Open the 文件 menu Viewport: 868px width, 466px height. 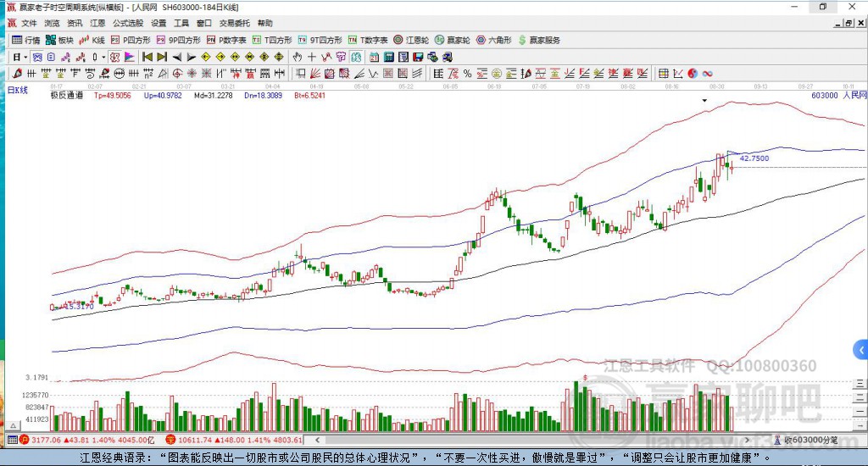(x=29, y=23)
